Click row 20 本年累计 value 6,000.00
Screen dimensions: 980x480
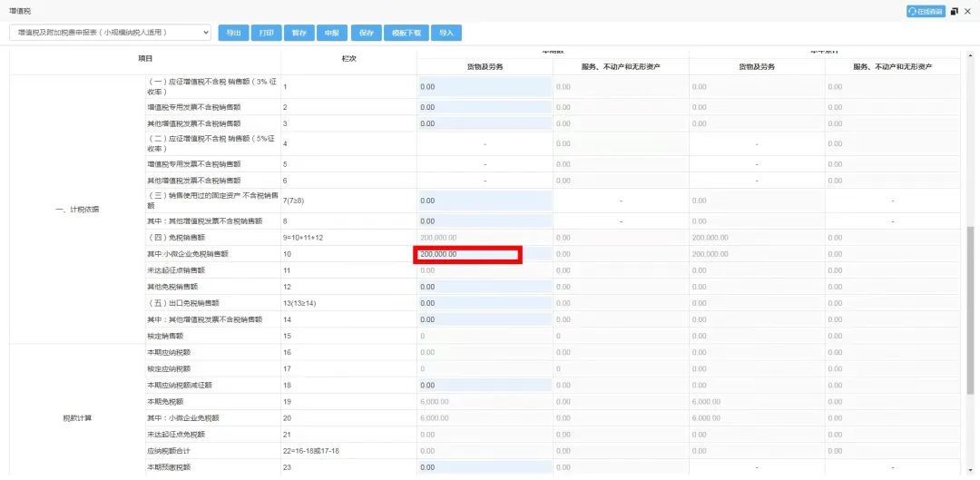point(706,418)
